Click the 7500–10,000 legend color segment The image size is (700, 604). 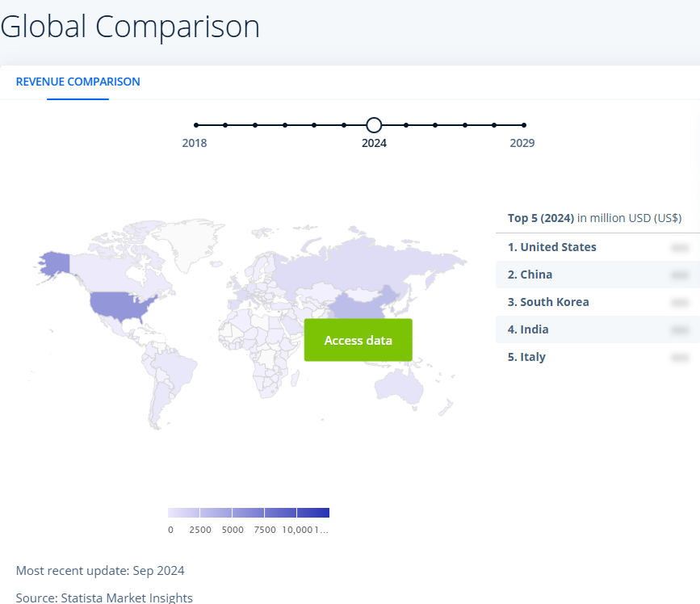click(x=281, y=513)
